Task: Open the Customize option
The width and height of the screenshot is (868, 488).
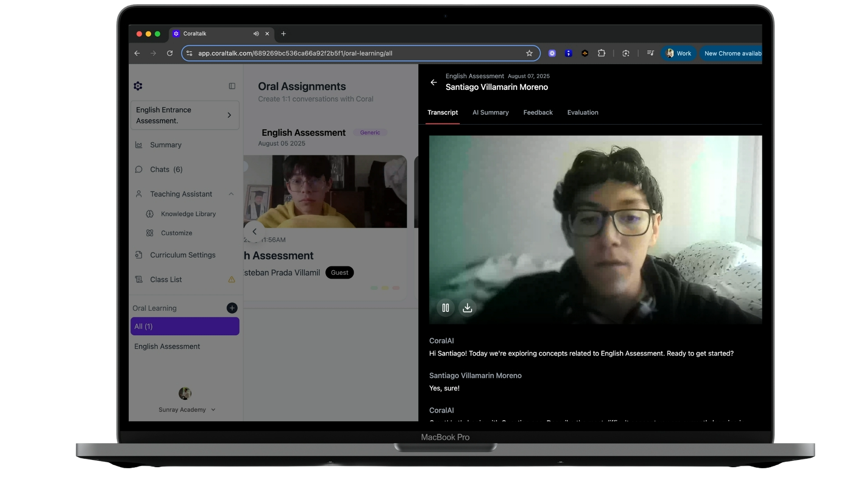Action: coord(176,233)
